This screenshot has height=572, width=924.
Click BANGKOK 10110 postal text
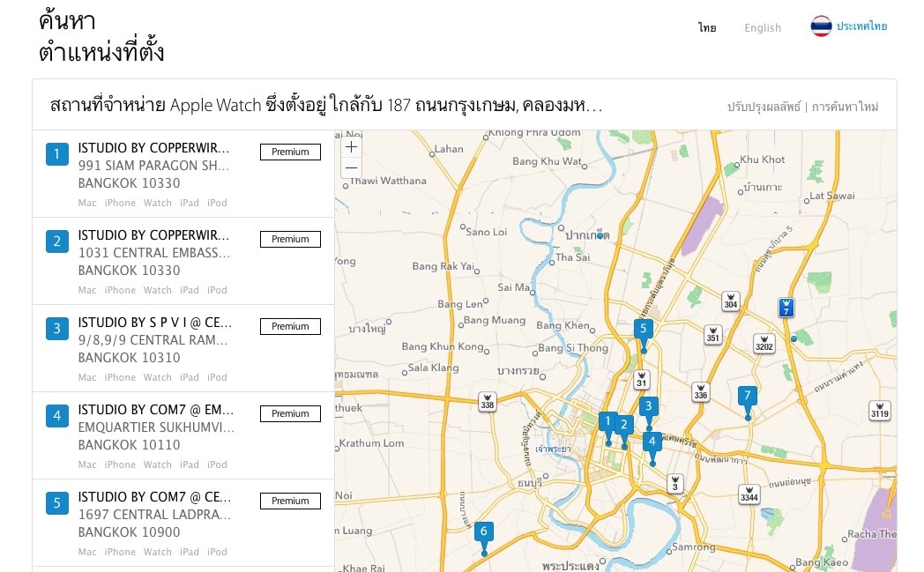(129, 445)
